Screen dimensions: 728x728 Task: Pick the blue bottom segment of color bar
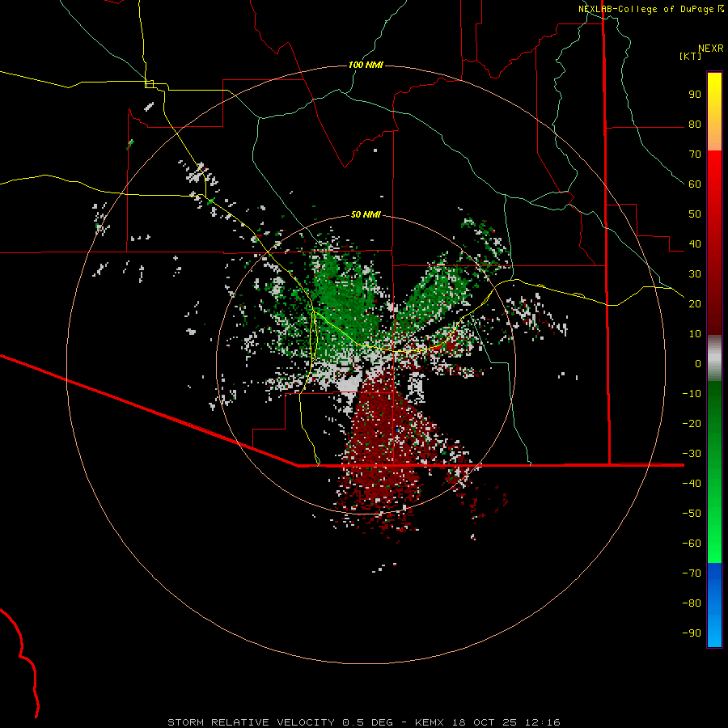(714, 605)
